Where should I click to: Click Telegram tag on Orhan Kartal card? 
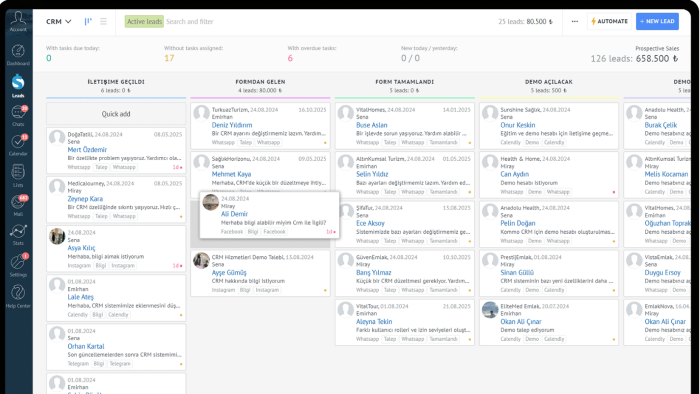click(x=78, y=364)
